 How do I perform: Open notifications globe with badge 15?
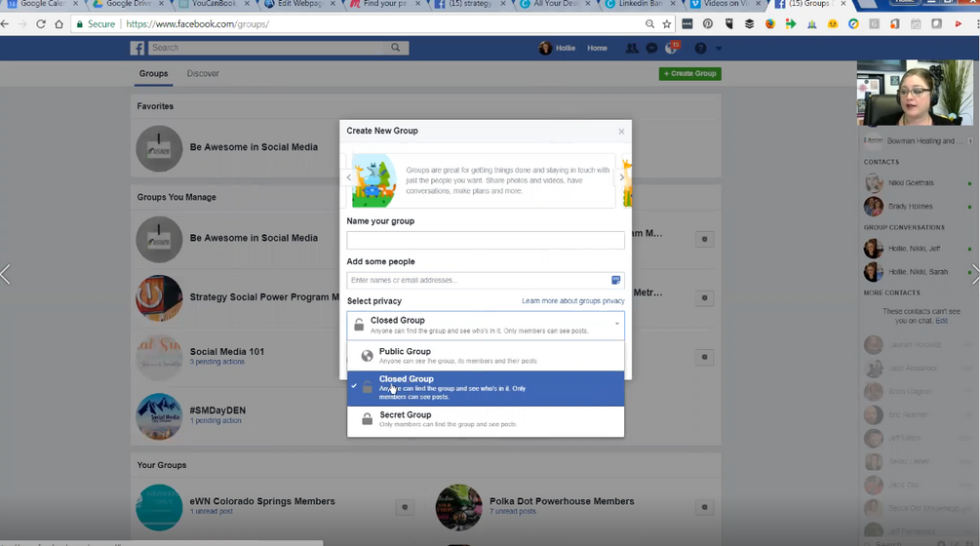[671, 48]
